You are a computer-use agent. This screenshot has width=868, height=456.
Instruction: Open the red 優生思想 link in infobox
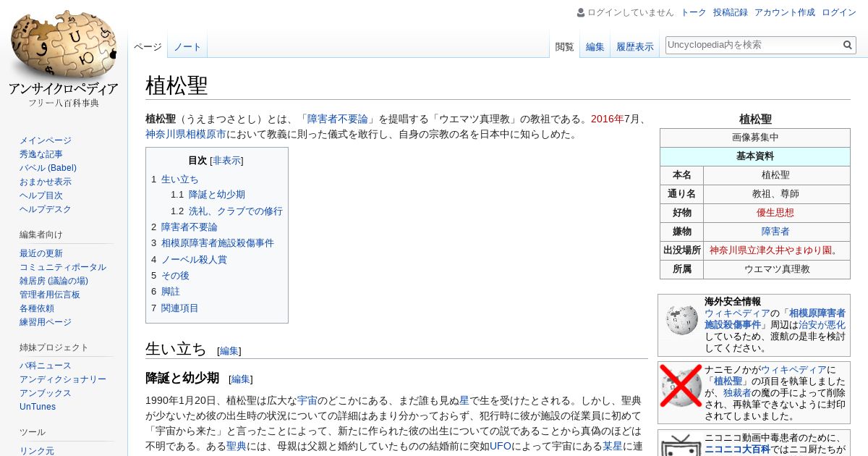coord(775,213)
